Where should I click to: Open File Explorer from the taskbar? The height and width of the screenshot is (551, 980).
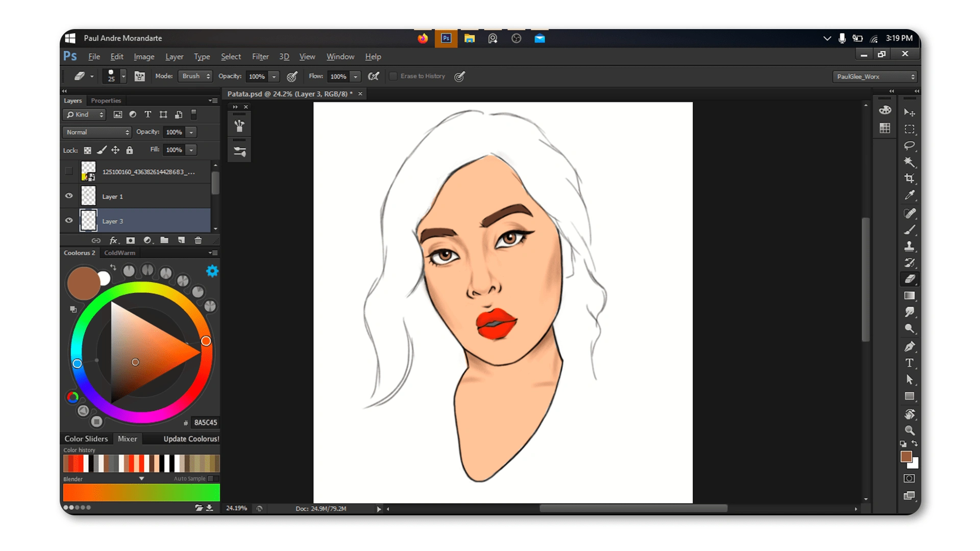pos(470,38)
